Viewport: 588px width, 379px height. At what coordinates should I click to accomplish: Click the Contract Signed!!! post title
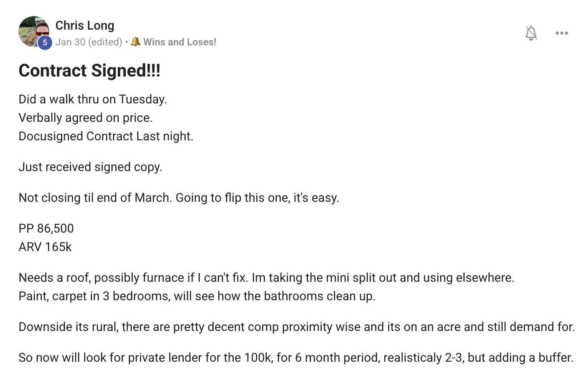[x=89, y=71]
